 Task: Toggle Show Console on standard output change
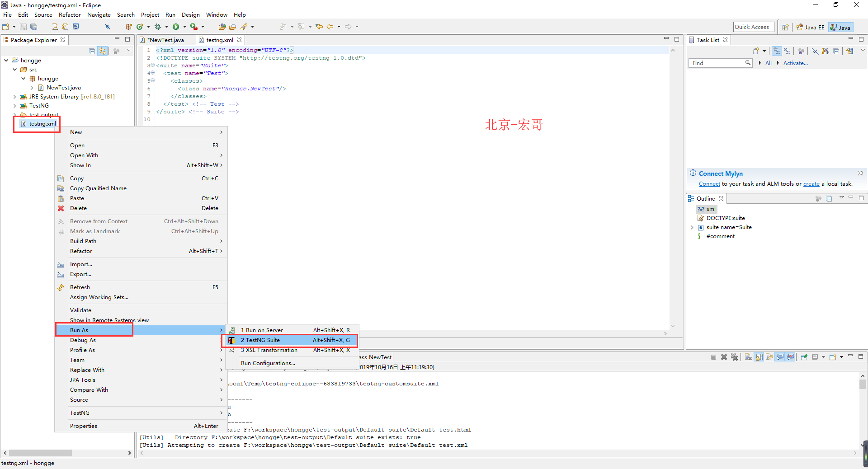[780, 357]
